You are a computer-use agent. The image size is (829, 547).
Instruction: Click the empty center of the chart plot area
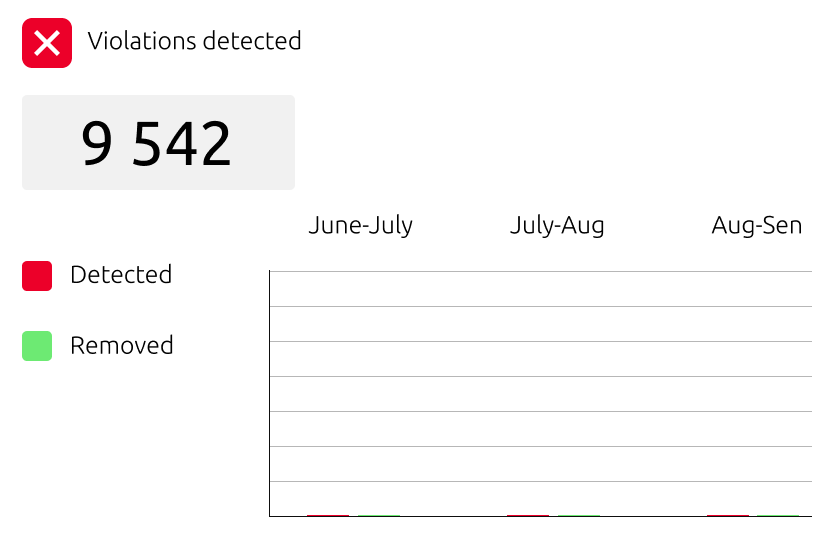pyautogui.click(x=540, y=394)
